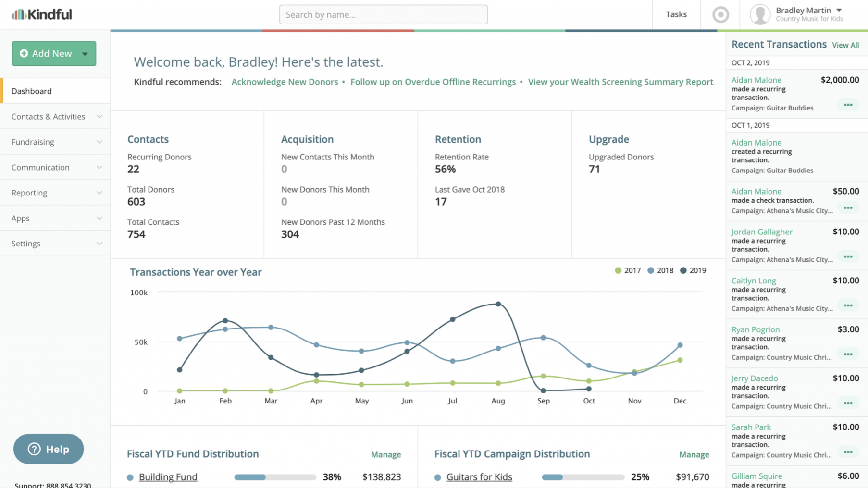Viewport: 868px width, 488px height.
Task: Focus the Search by name field
Action: (x=384, y=14)
